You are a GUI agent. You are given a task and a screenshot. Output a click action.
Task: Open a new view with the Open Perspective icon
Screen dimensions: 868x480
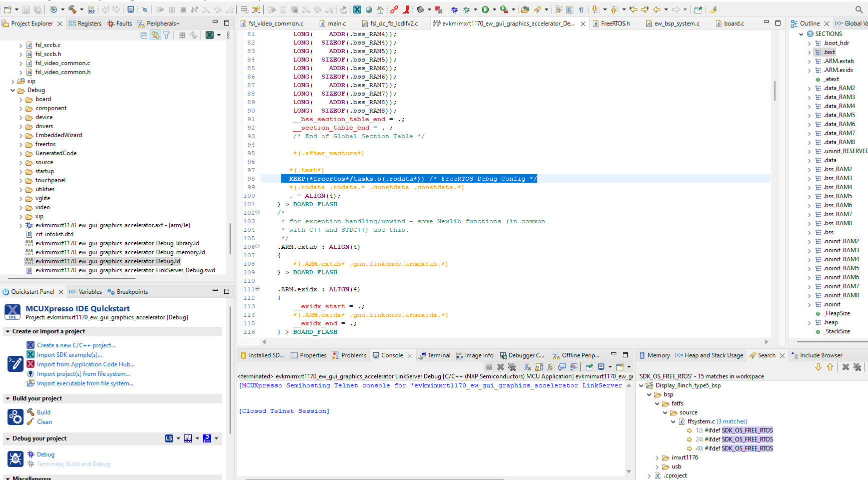698,9
